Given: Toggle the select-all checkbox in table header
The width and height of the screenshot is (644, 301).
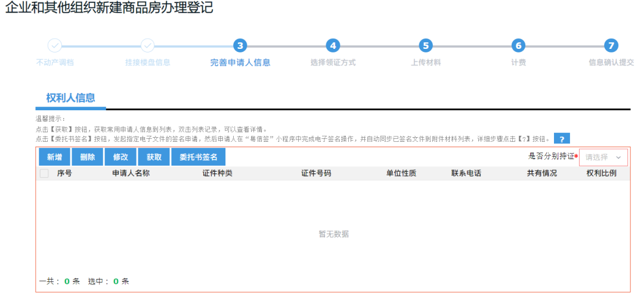Looking at the screenshot, I should 44,173.
